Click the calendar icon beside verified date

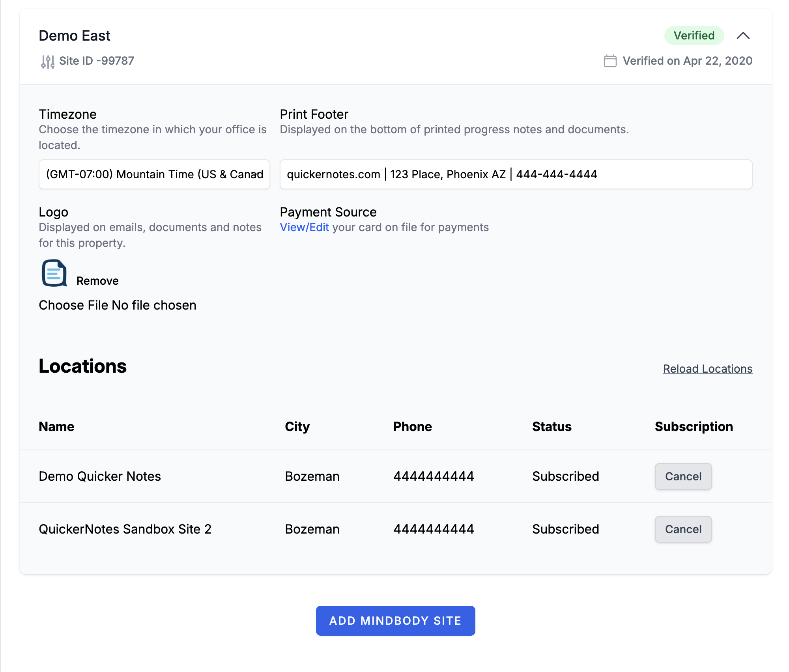coord(610,61)
